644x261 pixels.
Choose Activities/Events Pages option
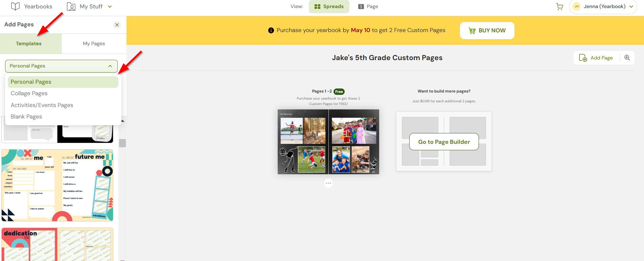[63, 105]
